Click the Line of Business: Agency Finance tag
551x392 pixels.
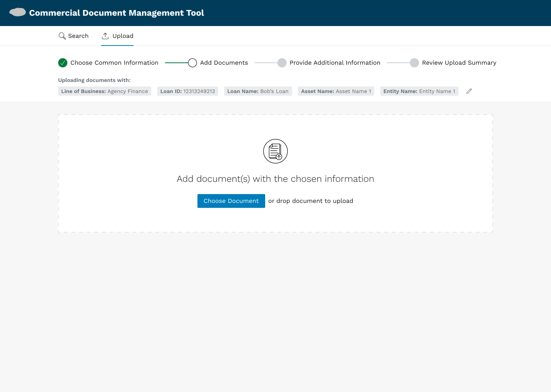click(x=104, y=91)
